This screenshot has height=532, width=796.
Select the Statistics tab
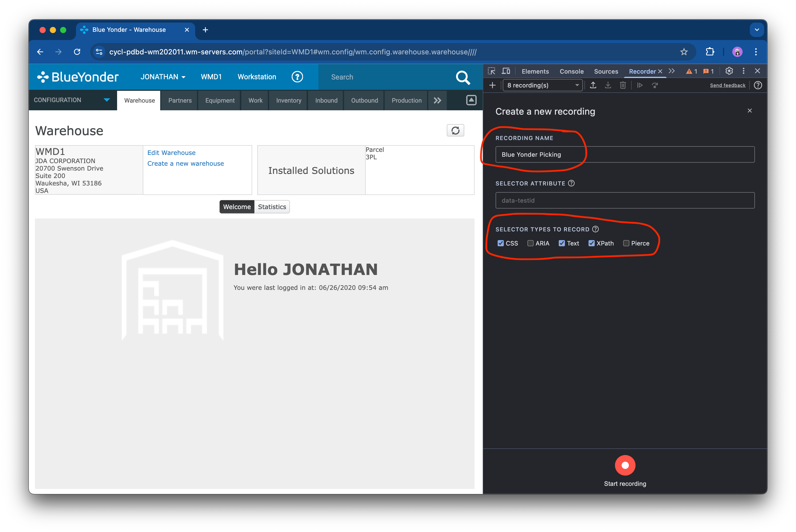272,207
